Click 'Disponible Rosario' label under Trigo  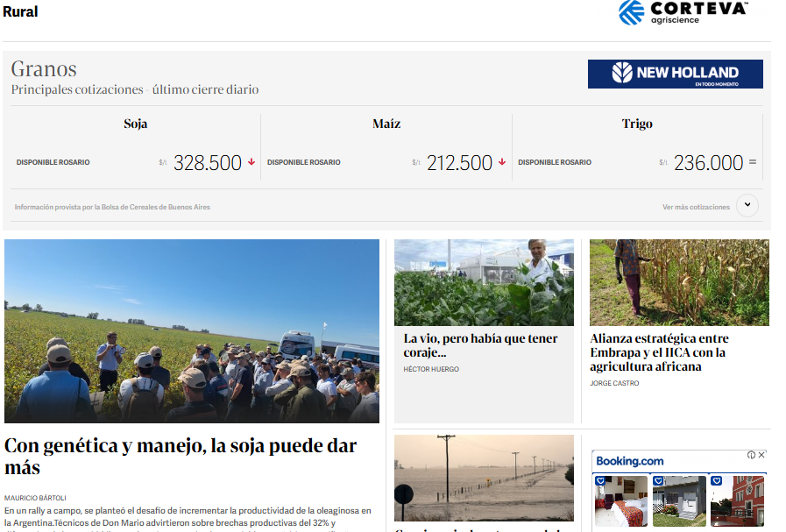555,162
